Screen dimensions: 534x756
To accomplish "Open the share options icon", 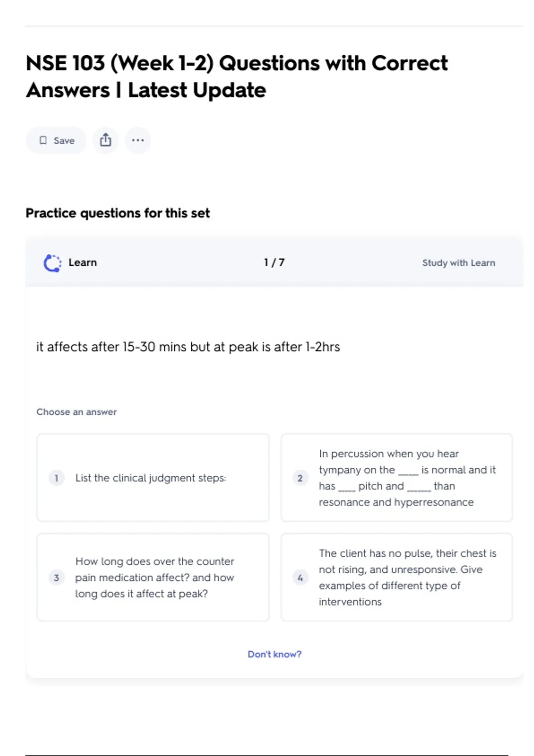I will click(105, 141).
